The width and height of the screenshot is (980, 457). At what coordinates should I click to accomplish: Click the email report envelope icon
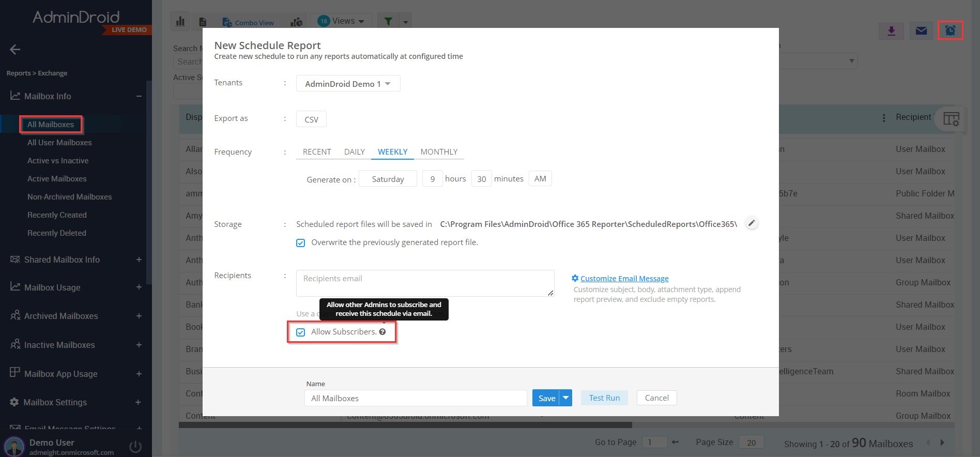921,31
